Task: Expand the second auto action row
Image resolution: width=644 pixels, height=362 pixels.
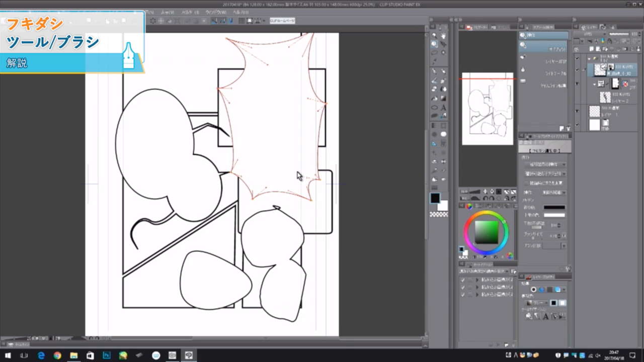Action: pyautogui.click(x=477, y=287)
